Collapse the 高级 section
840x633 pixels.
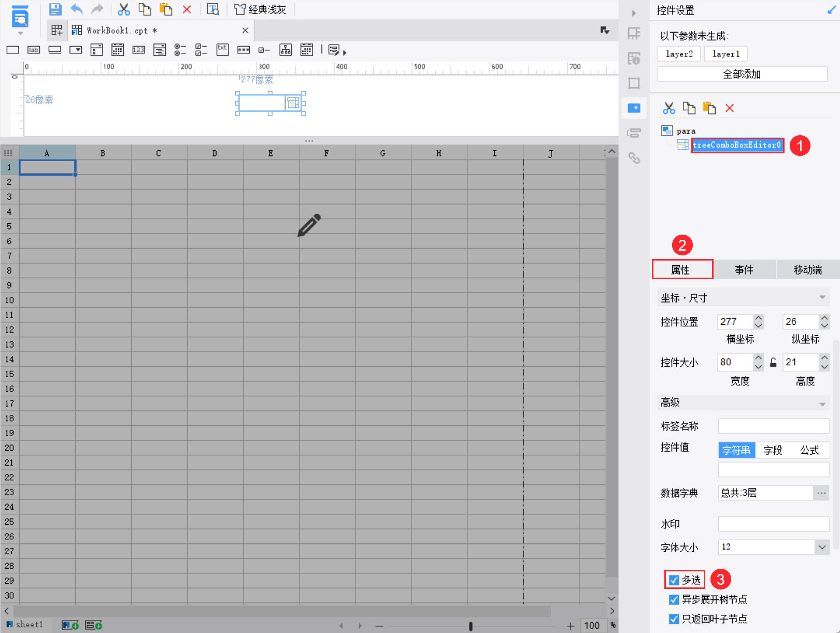(x=822, y=404)
